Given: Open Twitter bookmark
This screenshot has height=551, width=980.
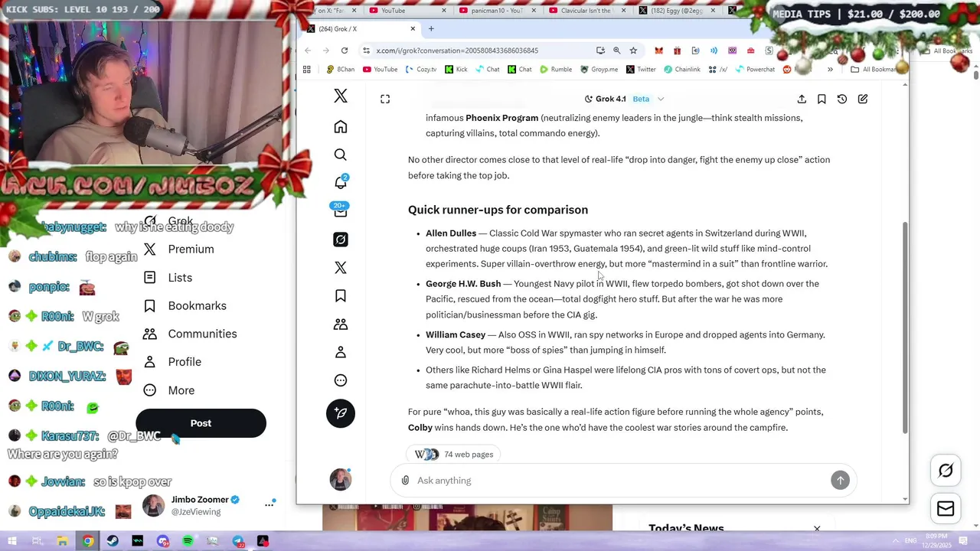Looking at the screenshot, I should click(641, 69).
